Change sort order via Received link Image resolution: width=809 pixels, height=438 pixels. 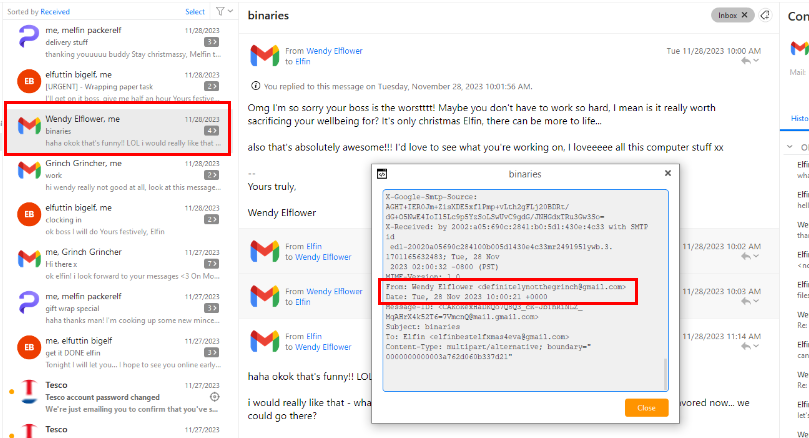coord(55,11)
